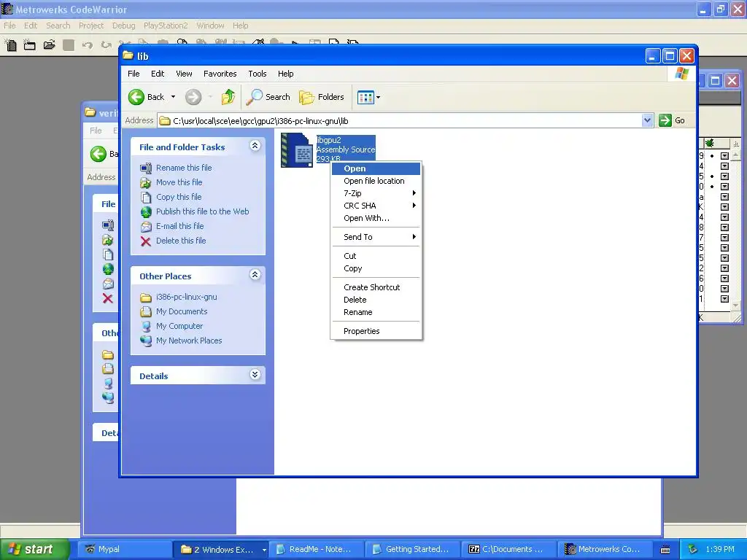Open the popup arrow in project row ending in a

[724, 197]
